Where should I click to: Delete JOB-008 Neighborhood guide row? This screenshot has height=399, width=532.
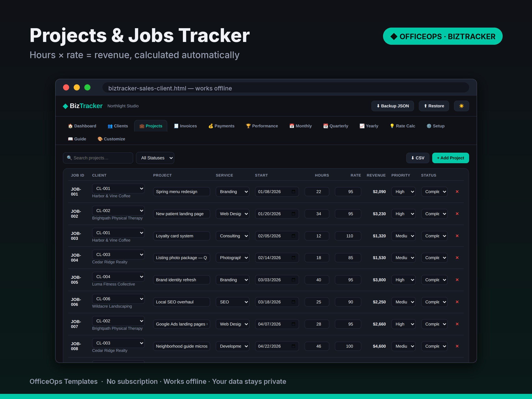[457, 346]
